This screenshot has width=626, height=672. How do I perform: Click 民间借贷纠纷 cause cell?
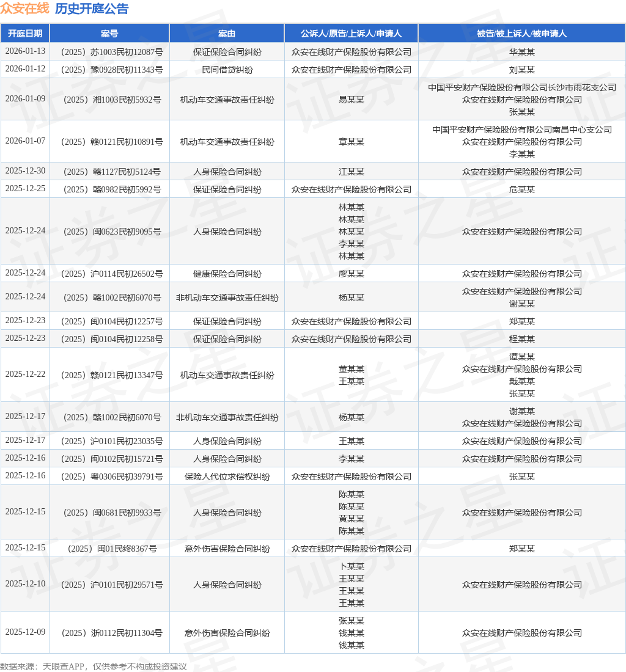click(227, 70)
